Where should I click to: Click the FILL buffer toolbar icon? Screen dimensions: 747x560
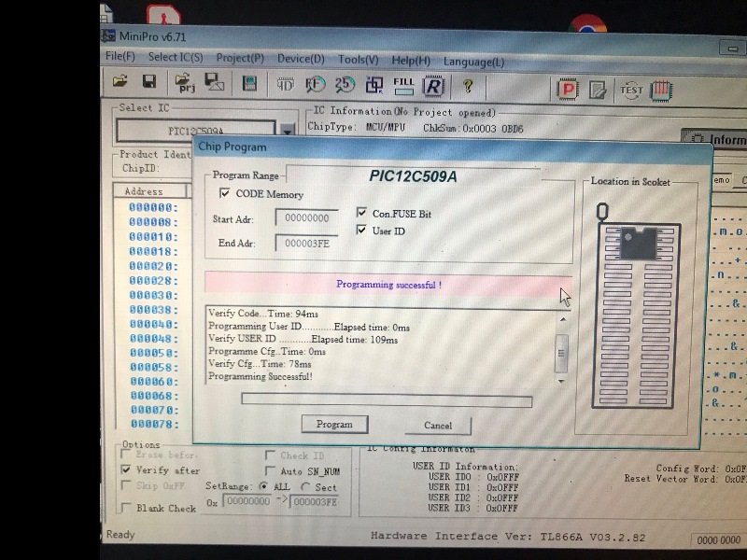[x=403, y=85]
